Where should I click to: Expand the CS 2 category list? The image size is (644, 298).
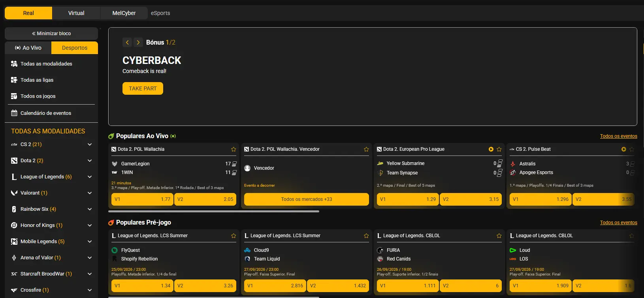pyautogui.click(x=90, y=144)
